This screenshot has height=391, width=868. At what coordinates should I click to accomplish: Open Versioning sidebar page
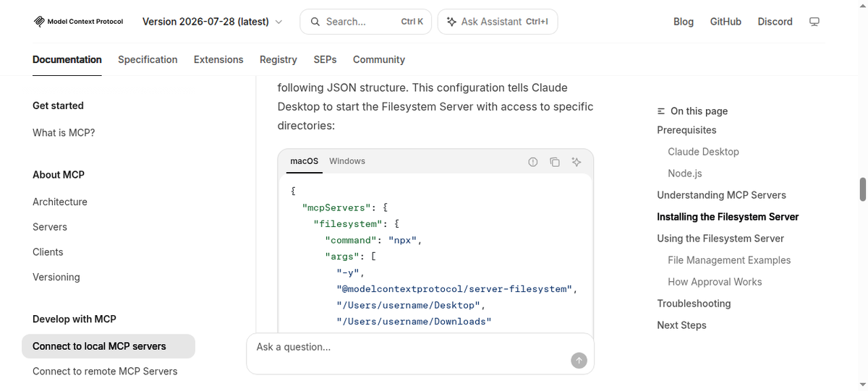(56, 277)
